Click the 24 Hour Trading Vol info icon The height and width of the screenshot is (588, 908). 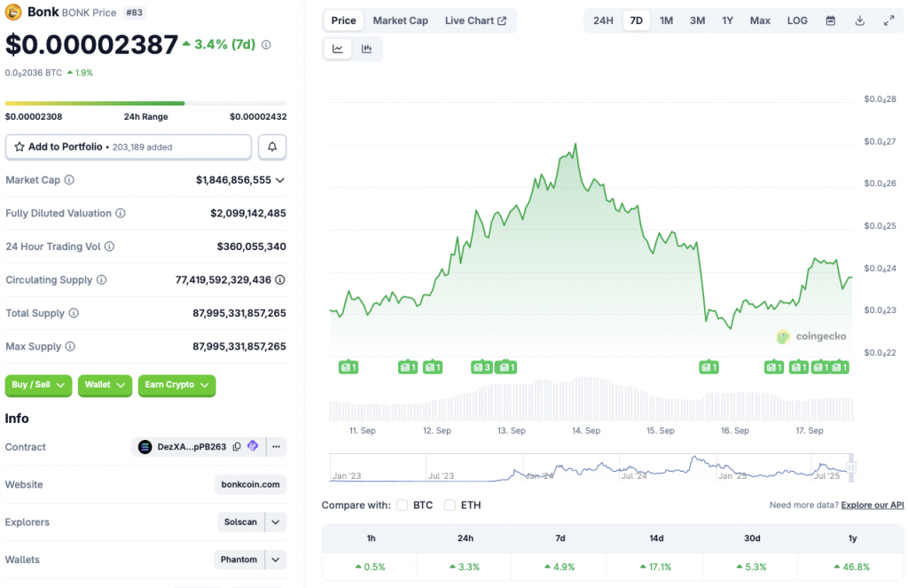tap(109, 247)
